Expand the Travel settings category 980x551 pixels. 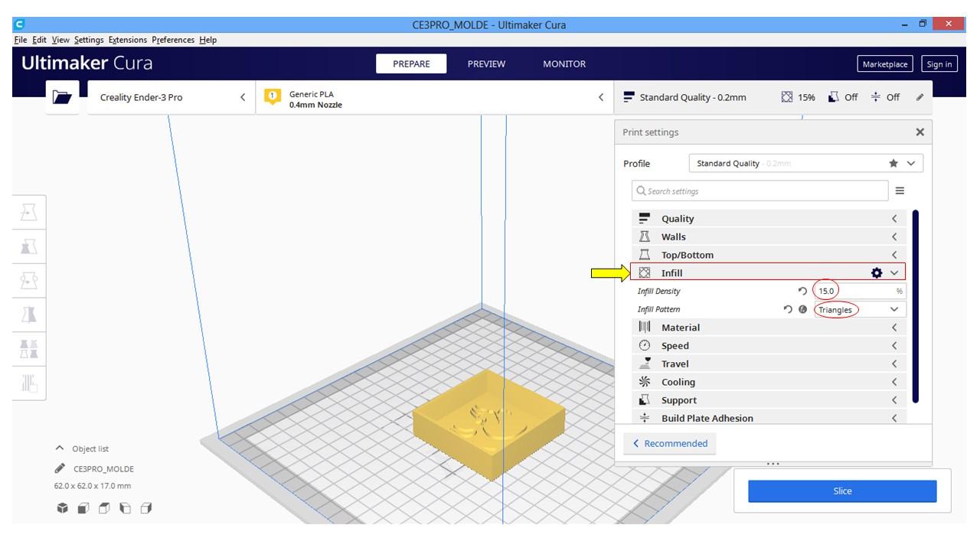coord(769,364)
